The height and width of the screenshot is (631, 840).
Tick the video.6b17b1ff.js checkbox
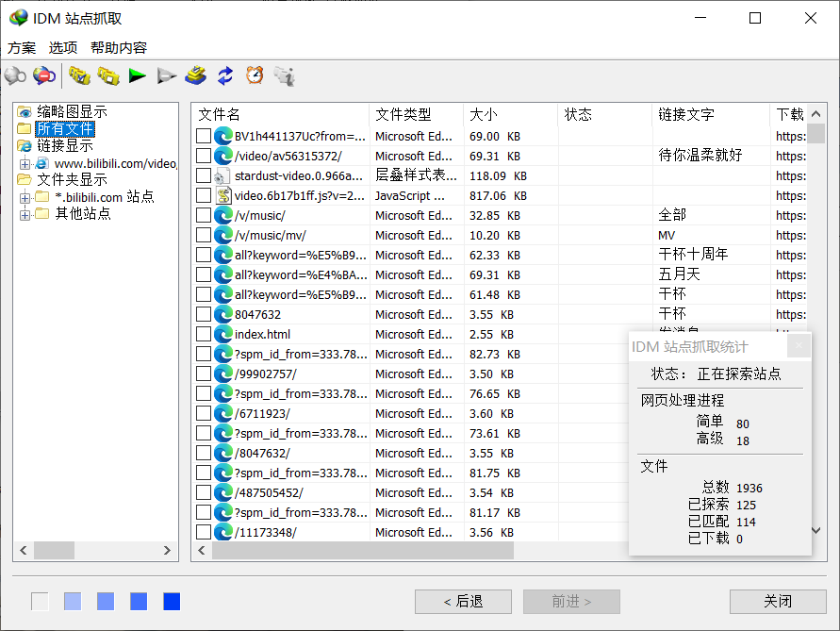click(x=204, y=195)
